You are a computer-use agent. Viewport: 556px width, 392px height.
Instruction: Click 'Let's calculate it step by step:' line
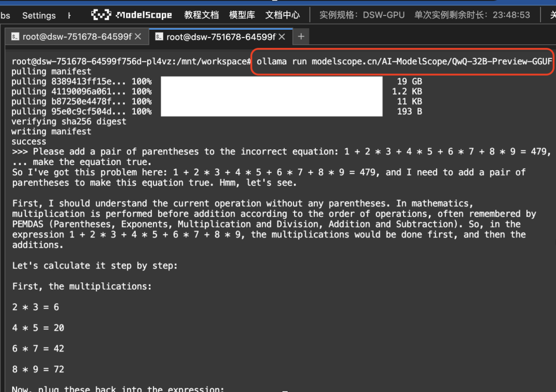point(95,265)
